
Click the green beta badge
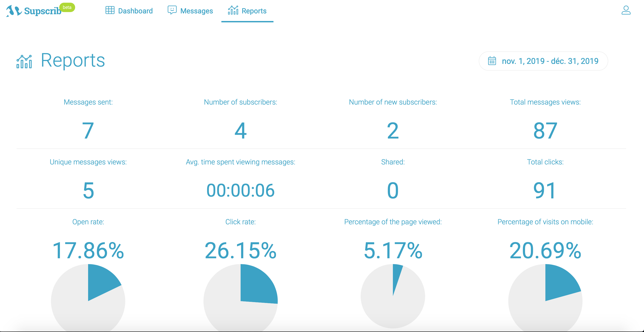pyautogui.click(x=67, y=7)
